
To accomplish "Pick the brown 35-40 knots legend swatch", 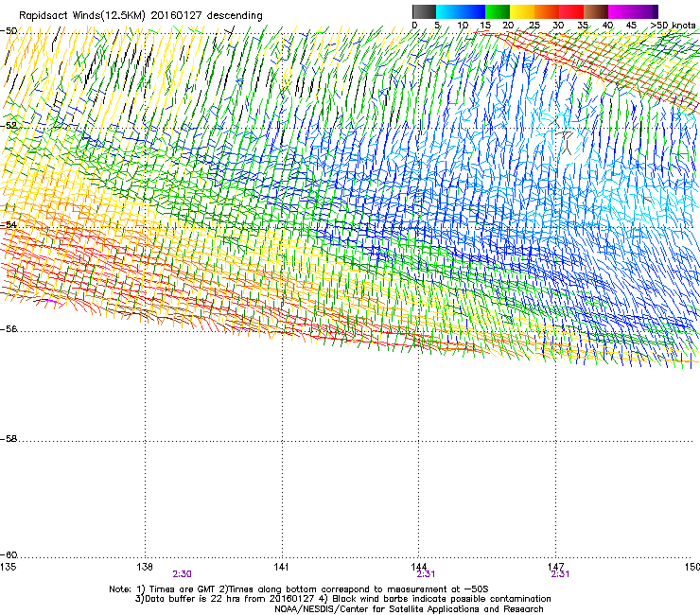I will 596,11.
